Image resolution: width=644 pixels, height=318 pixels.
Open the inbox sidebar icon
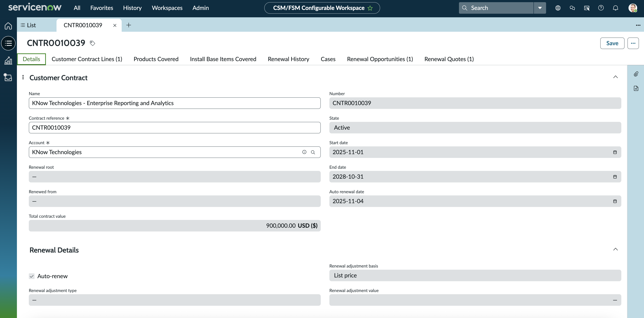[8, 77]
